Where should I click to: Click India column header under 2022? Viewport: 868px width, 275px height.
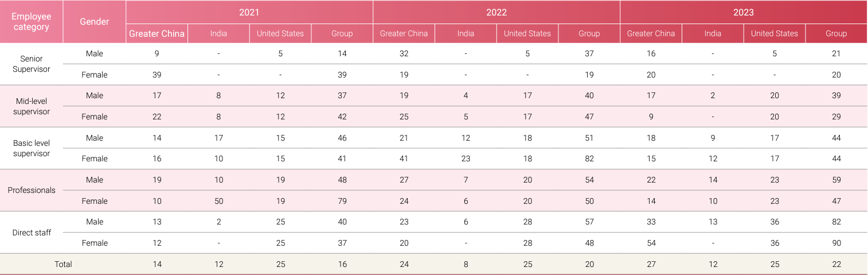(x=466, y=33)
